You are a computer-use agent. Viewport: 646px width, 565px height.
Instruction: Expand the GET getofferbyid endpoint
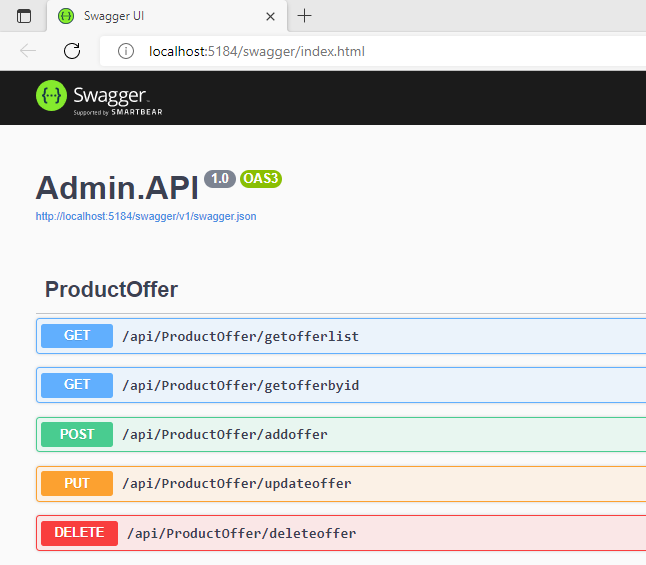[x=341, y=385]
